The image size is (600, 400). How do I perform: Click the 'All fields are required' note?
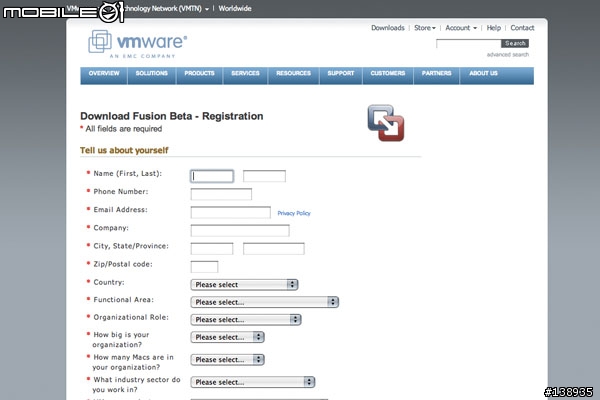pos(121,129)
